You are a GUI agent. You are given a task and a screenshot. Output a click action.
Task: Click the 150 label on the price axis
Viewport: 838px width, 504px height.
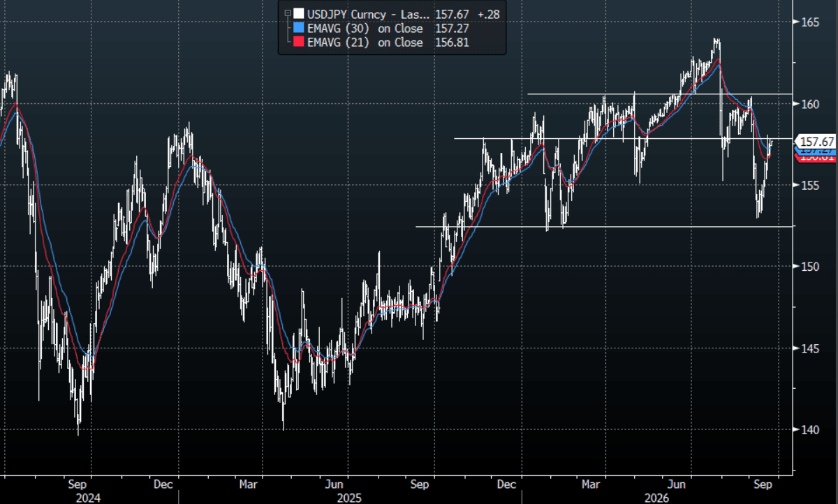point(809,267)
